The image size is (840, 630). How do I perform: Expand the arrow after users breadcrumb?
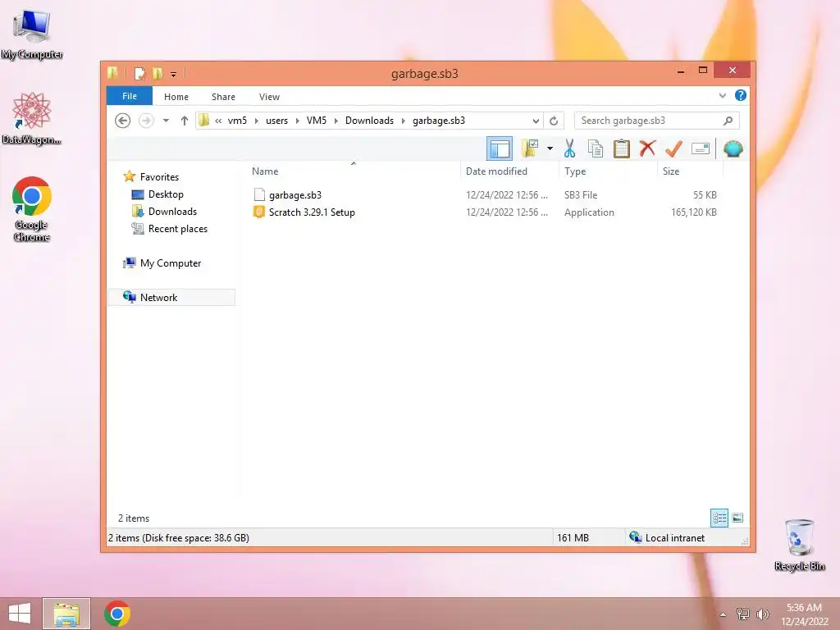coord(297,121)
